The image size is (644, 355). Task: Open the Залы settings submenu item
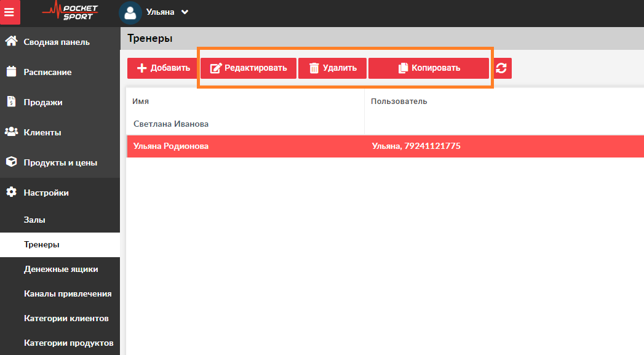click(34, 220)
